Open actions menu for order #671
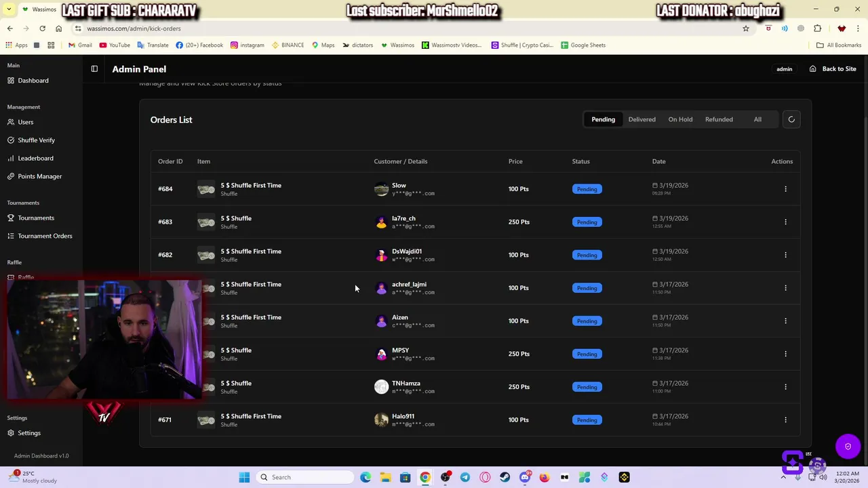This screenshot has height=488, width=868. coord(785,420)
